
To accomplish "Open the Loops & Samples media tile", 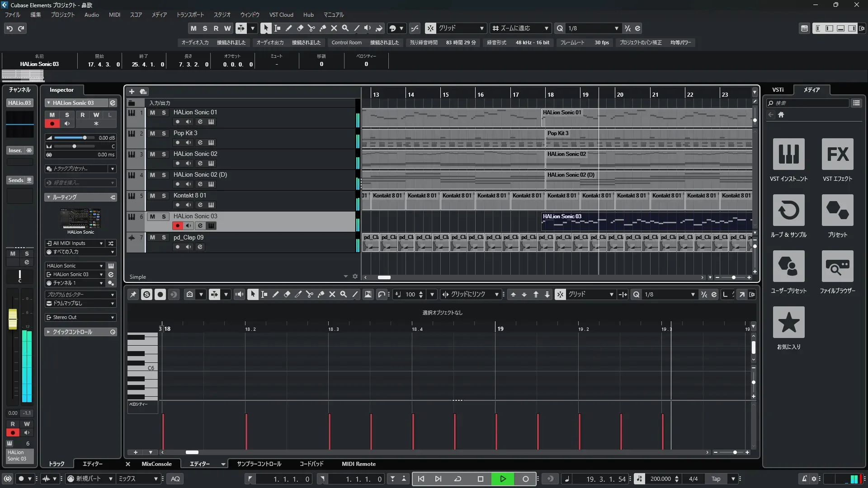I will tap(788, 211).
